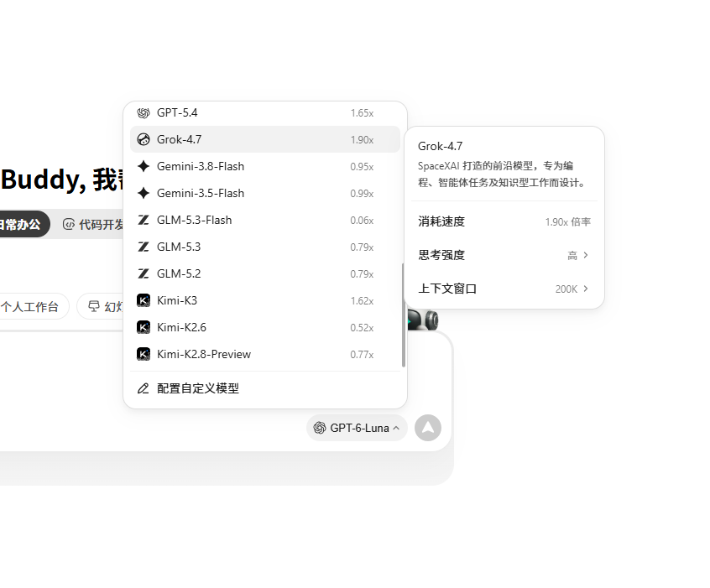
Task: Click the caret next to GPT-6-Luna
Action: (x=396, y=428)
